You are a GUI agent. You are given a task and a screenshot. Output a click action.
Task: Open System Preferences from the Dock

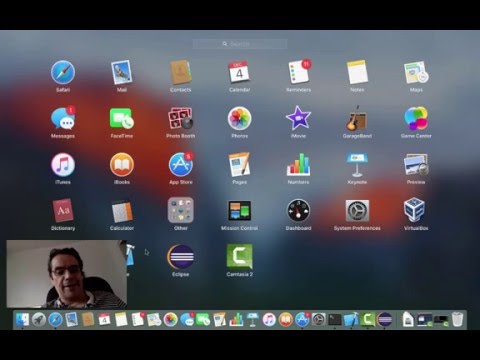318,320
